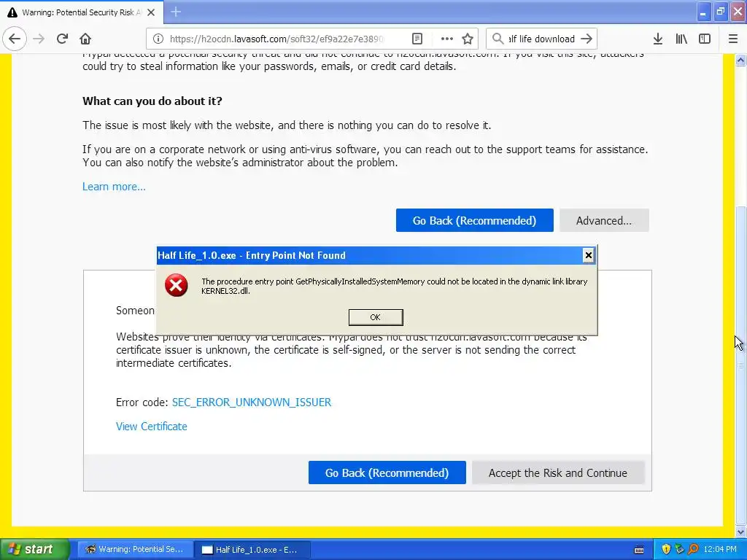Open the SEC_ERROR_UNKNOWN_ISSUER error code link
Viewport: 747px width, 560px height.
pyautogui.click(x=252, y=402)
